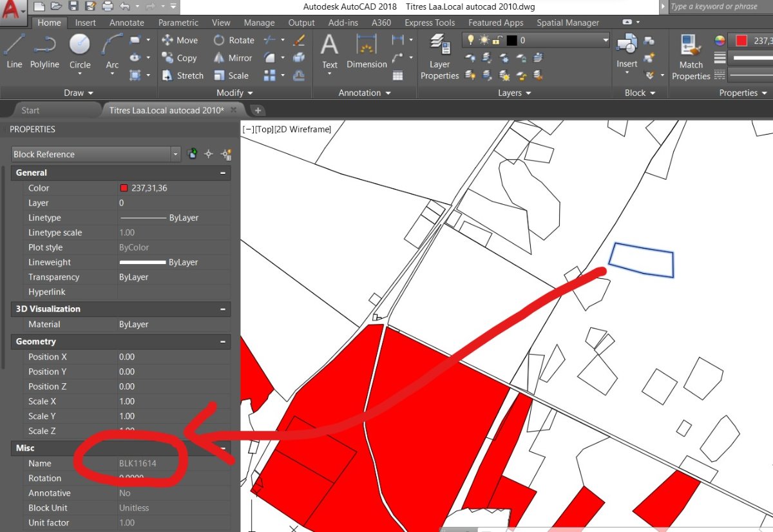Select the Polyline tool

(44, 50)
